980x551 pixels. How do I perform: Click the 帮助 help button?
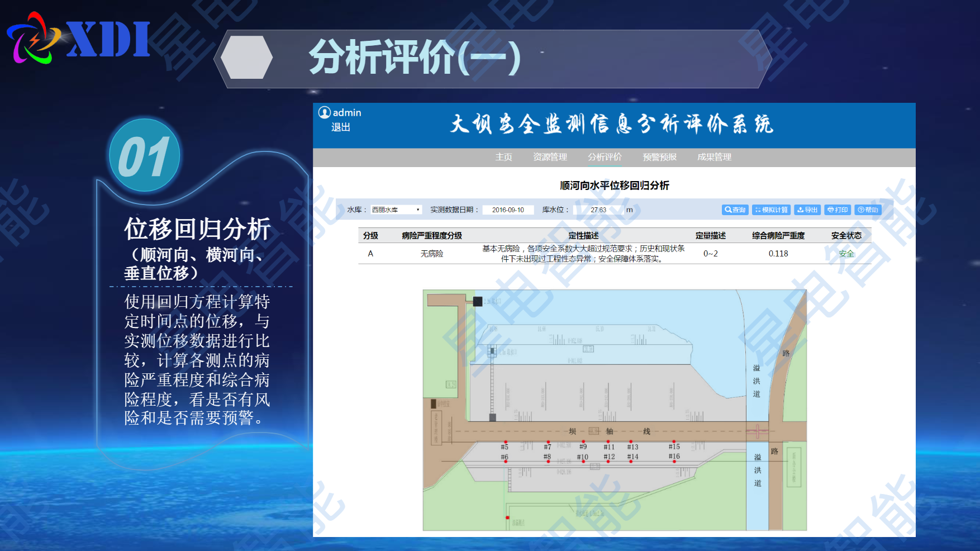pyautogui.click(x=868, y=210)
